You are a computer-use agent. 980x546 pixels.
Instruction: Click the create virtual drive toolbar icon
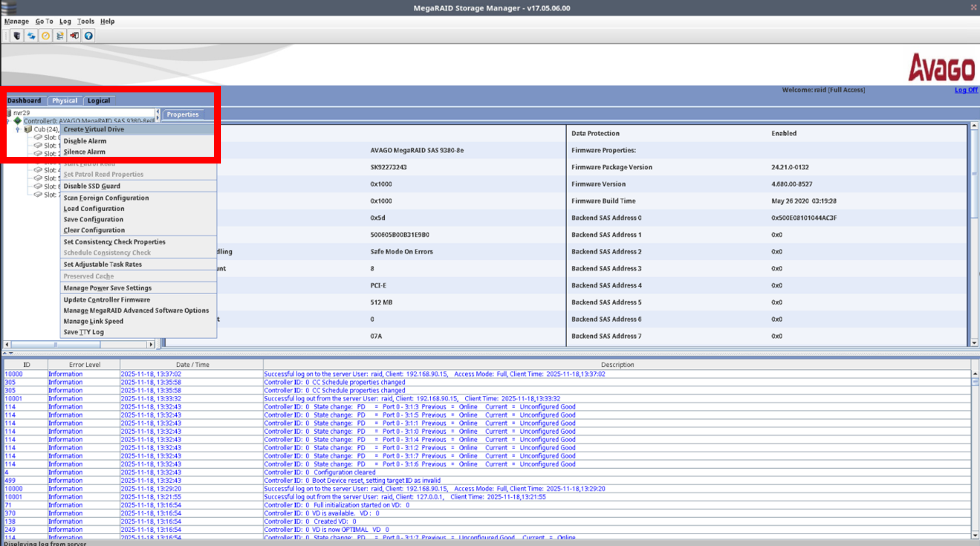(60, 36)
